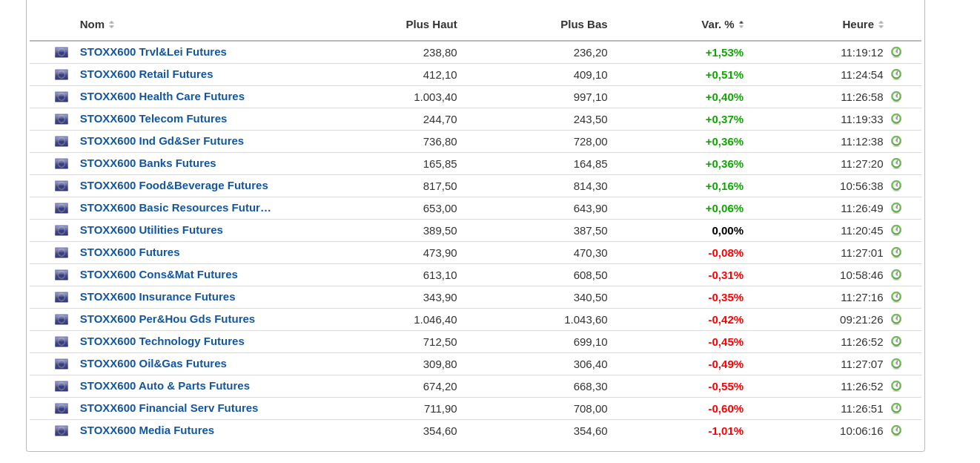
Task: Click the green clock icon in the Retail row
Action: pos(896,74)
